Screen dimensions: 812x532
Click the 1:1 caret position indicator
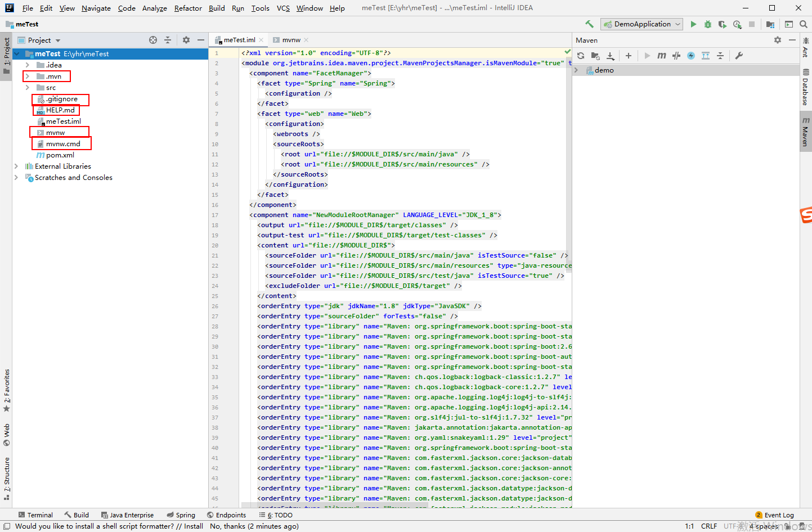point(689,526)
